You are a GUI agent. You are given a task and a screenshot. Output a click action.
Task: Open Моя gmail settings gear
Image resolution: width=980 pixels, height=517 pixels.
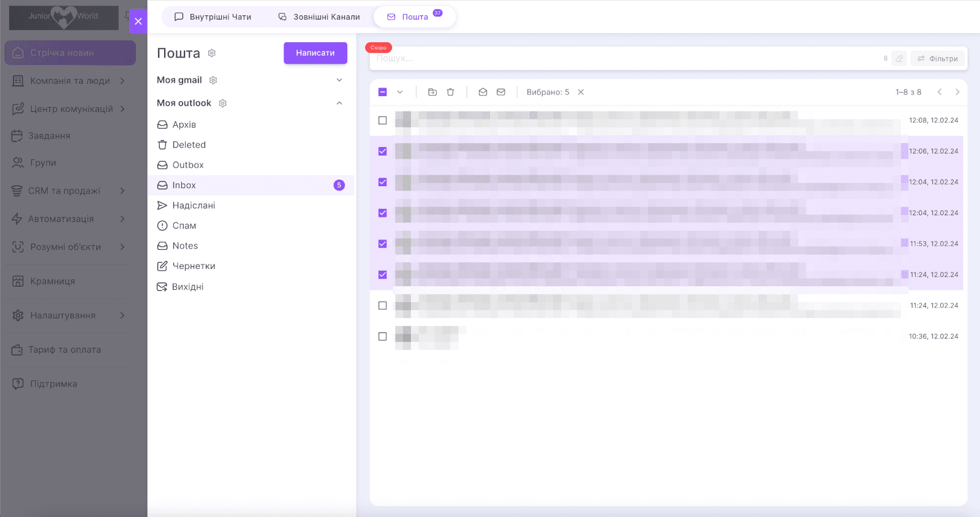pyautogui.click(x=213, y=80)
